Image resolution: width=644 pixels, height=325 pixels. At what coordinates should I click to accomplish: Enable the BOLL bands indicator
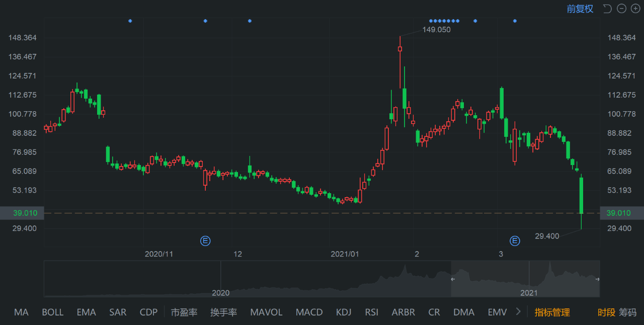point(52,312)
